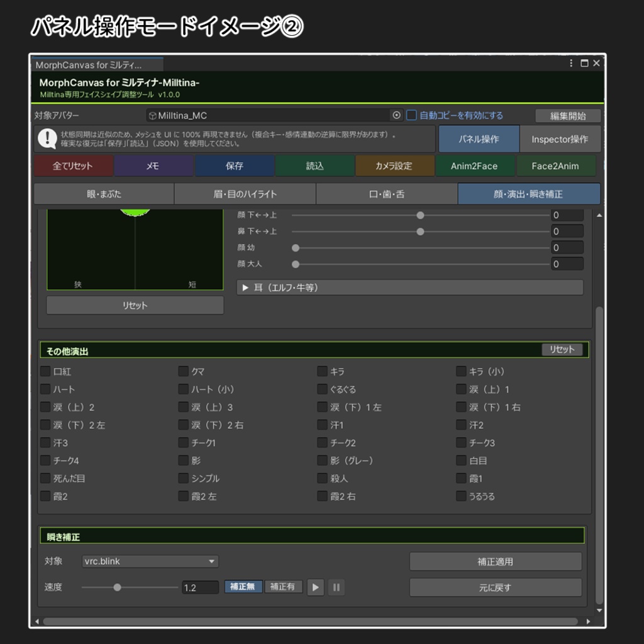644x644 pixels.
Task: Open the vrc.blink target dropdown
Action: coord(150,562)
